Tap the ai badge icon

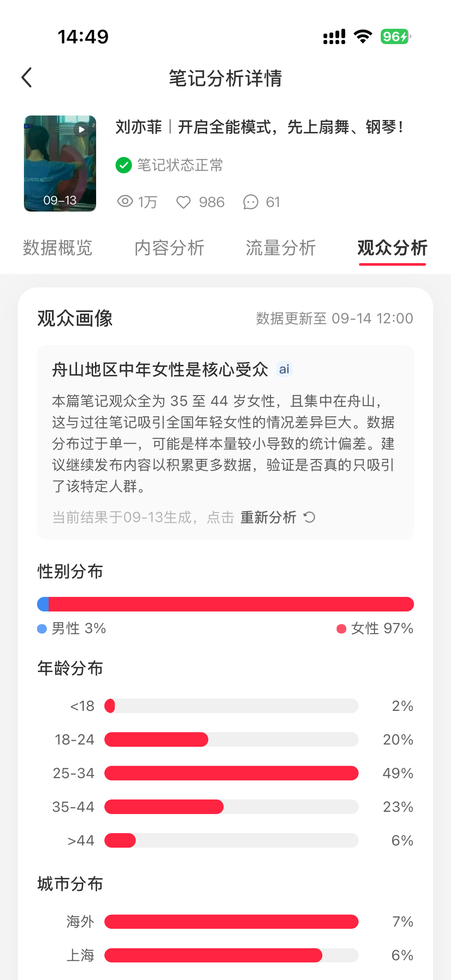(x=284, y=369)
